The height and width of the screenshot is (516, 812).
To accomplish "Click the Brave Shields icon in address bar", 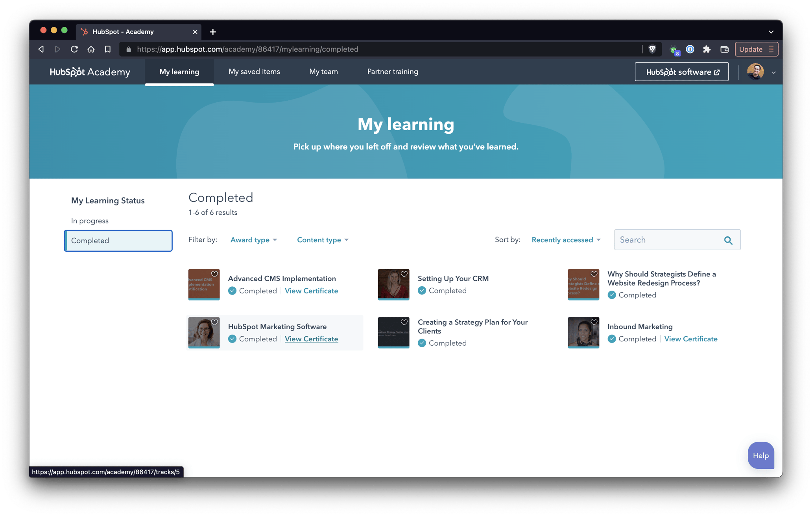I will click(651, 49).
